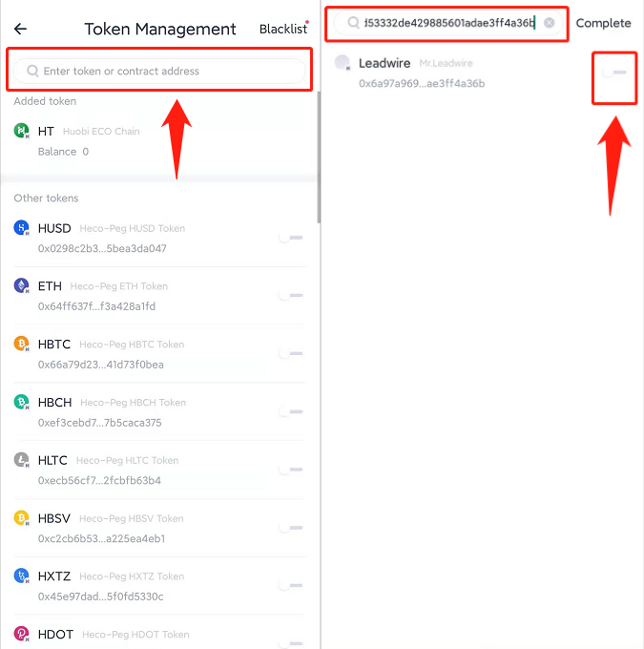
Task: Click the Token Management title
Action: click(x=160, y=29)
